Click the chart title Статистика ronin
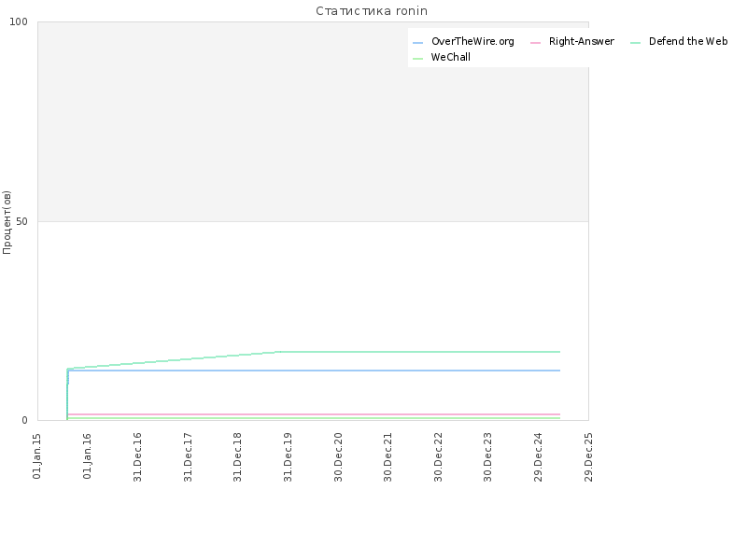The width and height of the screenshot is (747, 560). tap(372, 11)
